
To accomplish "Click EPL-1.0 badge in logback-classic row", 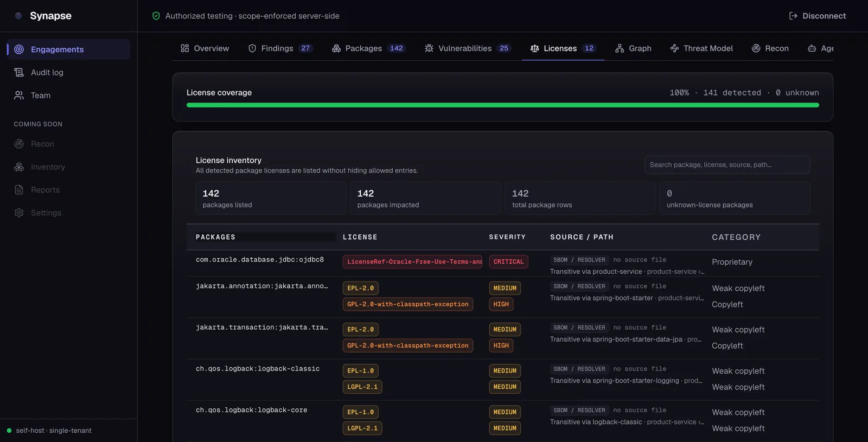I will (361, 371).
